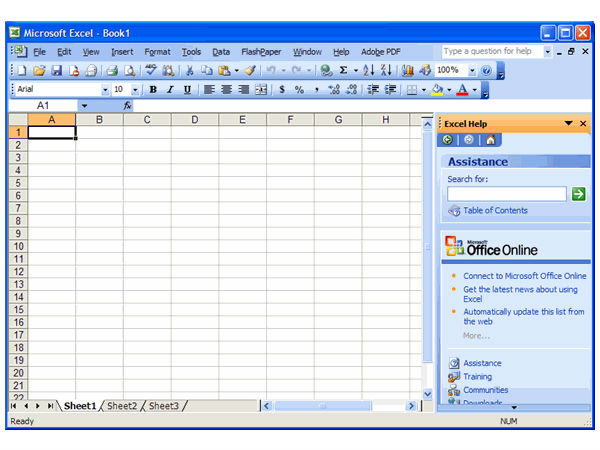Switch to the Sheet2 tab
The height and width of the screenshot is (450, 600).
pyautogui.click(x=122, y=406)
